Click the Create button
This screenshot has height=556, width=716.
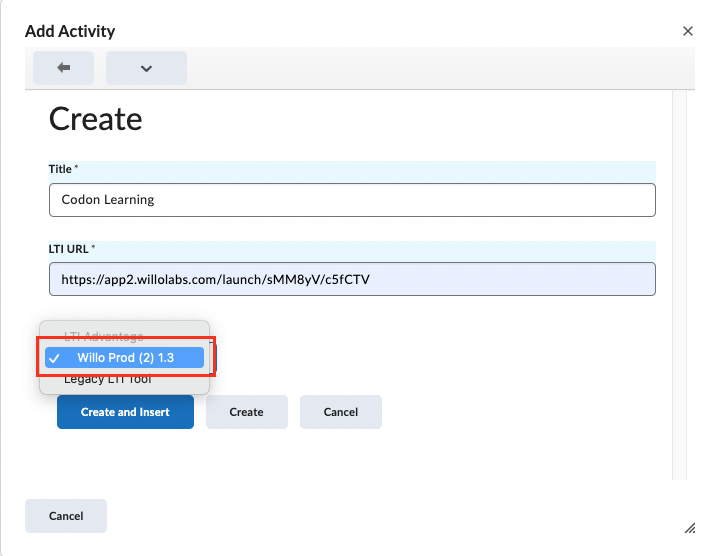click(x=247, y=412)
